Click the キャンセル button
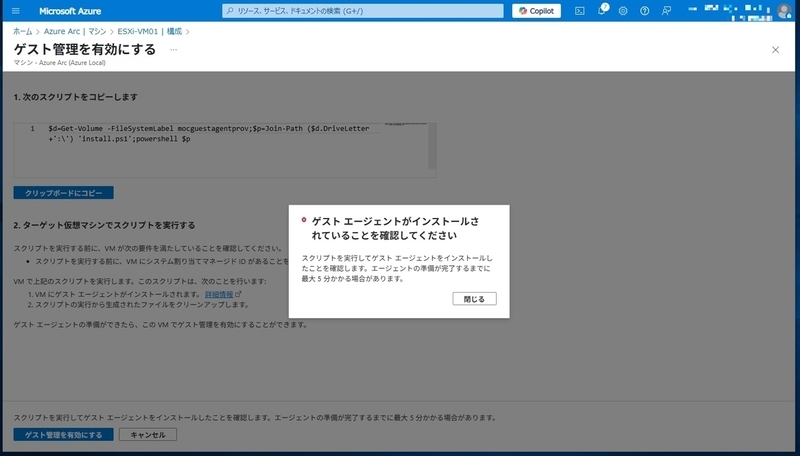800x456 pixels. tap(148, 435)
